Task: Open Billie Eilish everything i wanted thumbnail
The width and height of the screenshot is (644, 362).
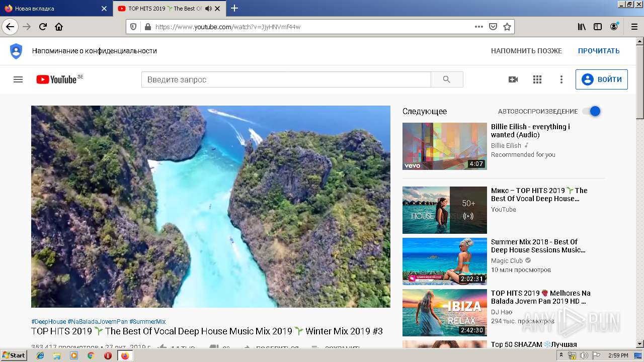Action: tap(445, 146)
